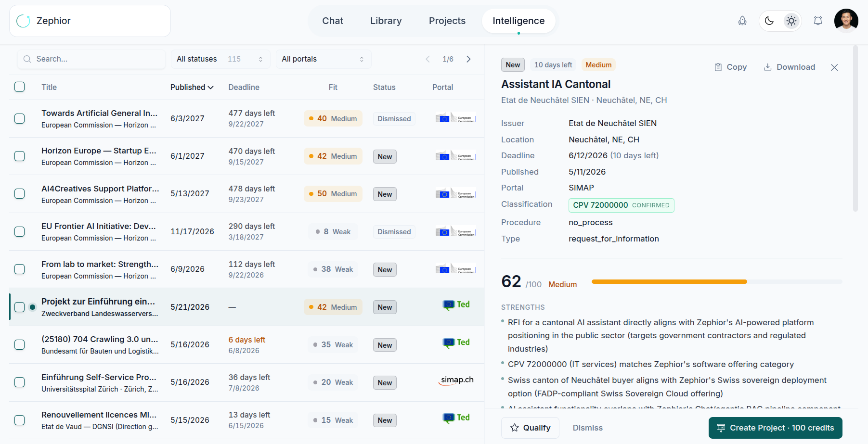
Task: Open the user profile avatar
Action: pyautogui.click(x=846, y=21)
